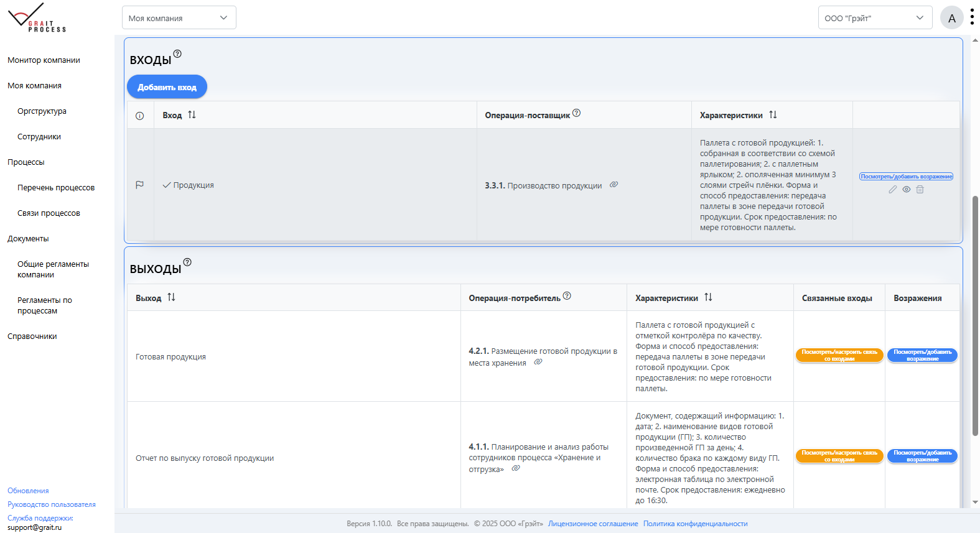This screenshot has width=980, height=533.
Task: Open Лицензионное соглашение link
Action: click(x=593, y=524)
